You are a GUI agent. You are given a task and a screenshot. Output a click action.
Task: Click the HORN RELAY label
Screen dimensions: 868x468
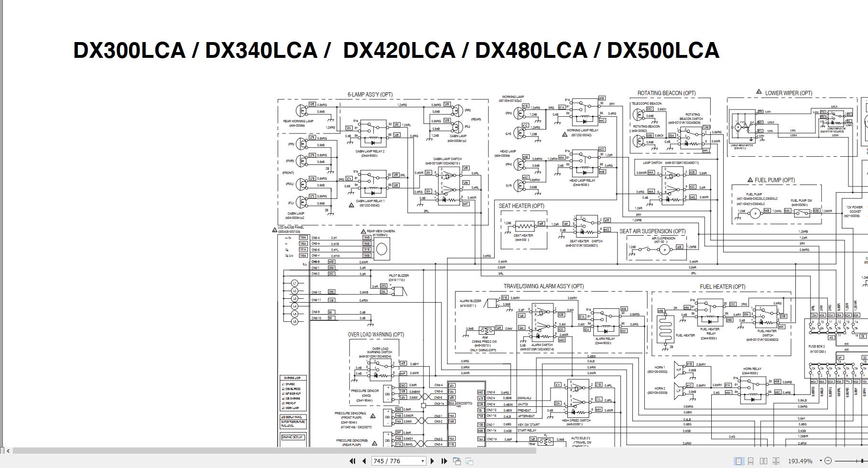point(752,369)
